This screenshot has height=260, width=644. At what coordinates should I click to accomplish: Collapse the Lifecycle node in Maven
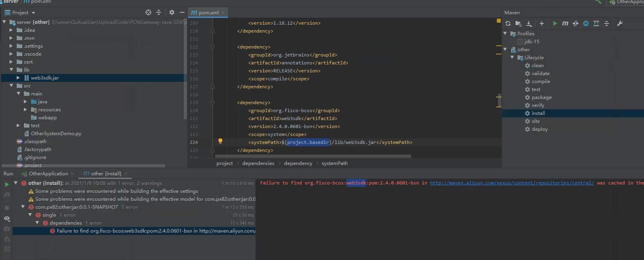pyautogui.click(x=512, y=57)
